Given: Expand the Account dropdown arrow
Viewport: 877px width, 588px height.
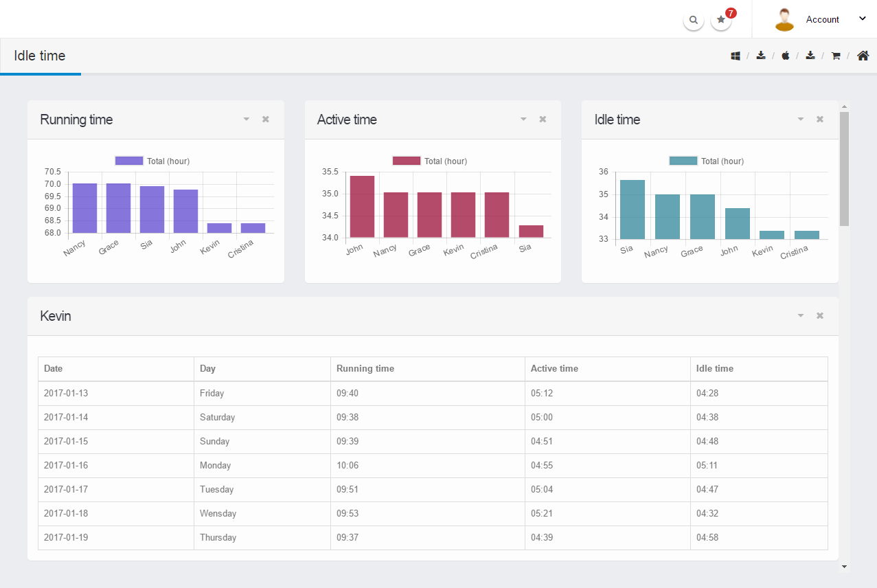Looking at the screenshot, I should pos(863,19).
